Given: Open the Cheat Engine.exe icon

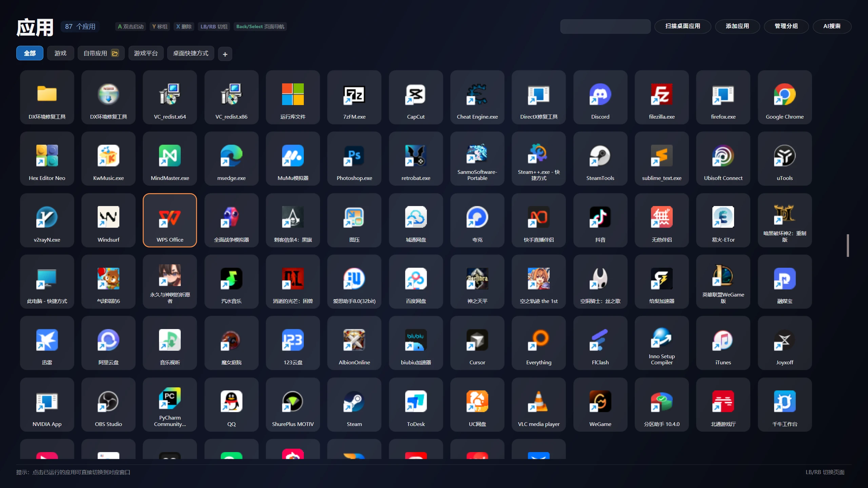Looking at the screenshot, I should [x=477, y=97].
